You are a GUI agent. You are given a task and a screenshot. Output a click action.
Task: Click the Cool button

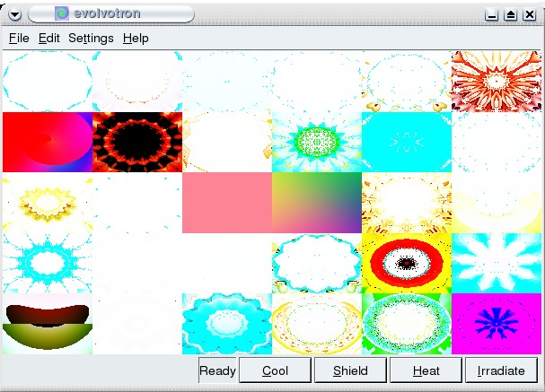[x=275, y=370]
